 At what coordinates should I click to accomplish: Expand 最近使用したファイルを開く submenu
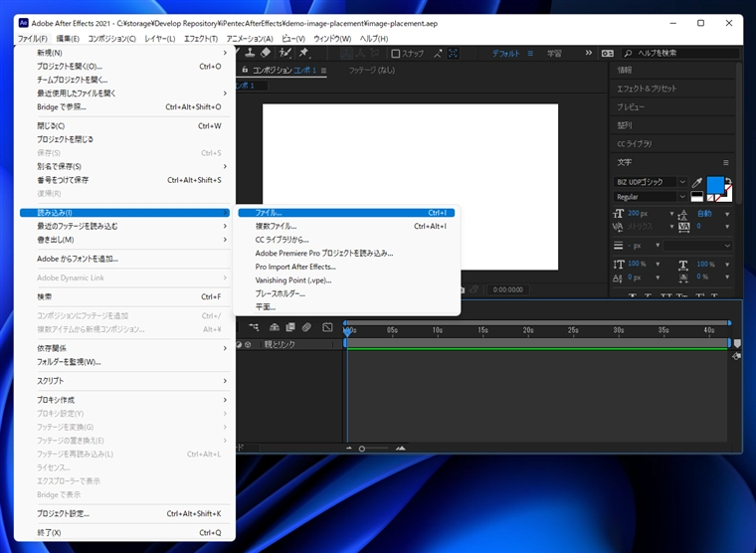[125, 93]
